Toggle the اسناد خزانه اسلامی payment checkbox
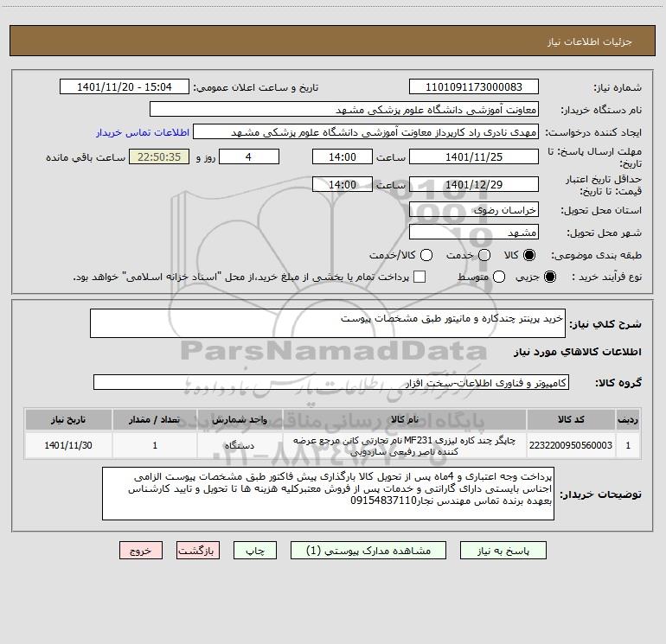 pyautogui.click(x=419, y=277)
